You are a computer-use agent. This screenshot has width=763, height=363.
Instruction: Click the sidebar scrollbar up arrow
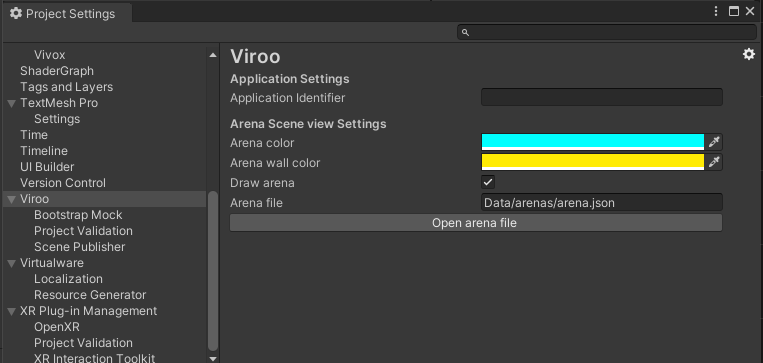213,55
